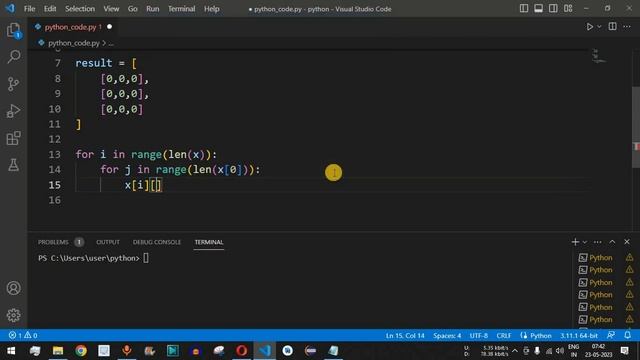Open the Testing flask view
Image resolution: width=640 pixels, height=360 pixels.
pyautogui.click(x=13, y=165)
